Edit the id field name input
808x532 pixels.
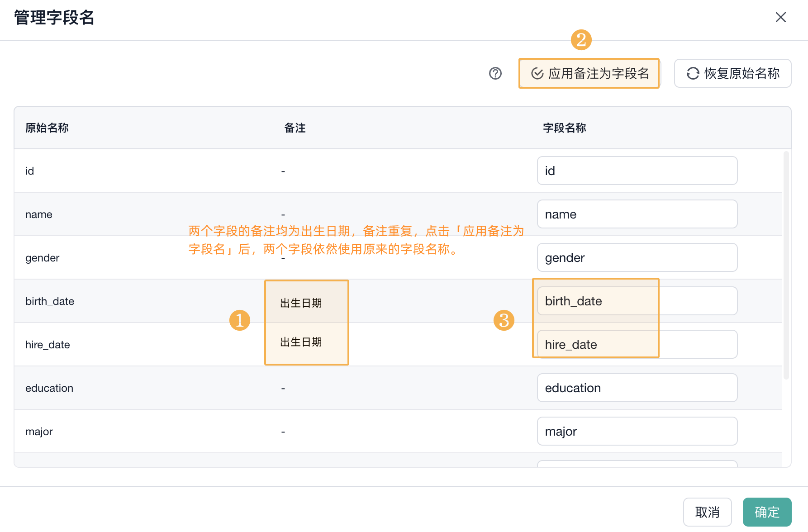coord(637,171)
